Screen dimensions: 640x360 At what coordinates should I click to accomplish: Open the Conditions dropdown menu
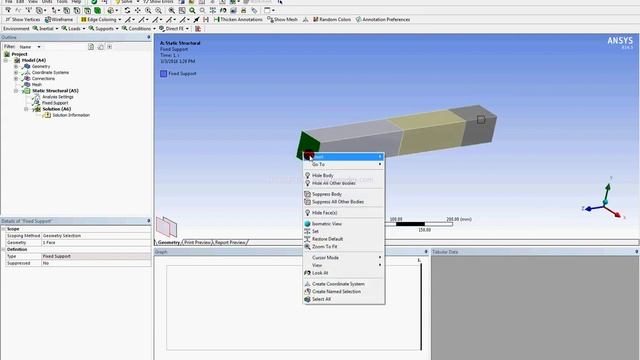pos(139,29)
